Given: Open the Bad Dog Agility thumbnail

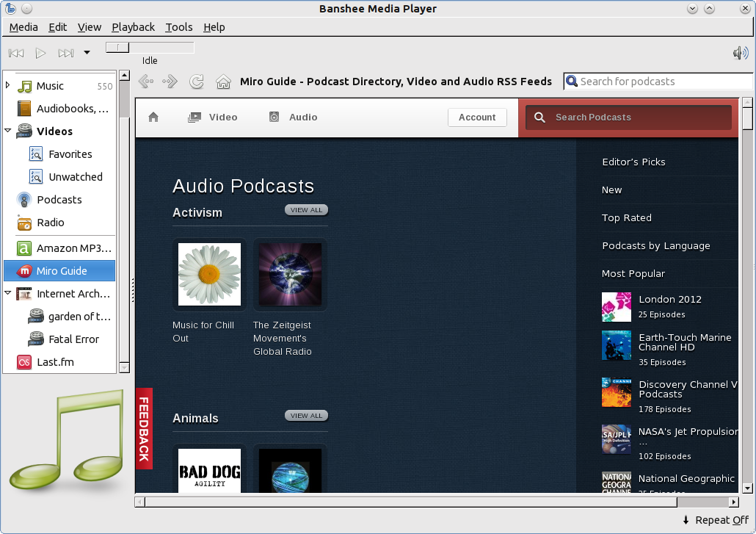Looking at the screenshot, I should 209,470.
